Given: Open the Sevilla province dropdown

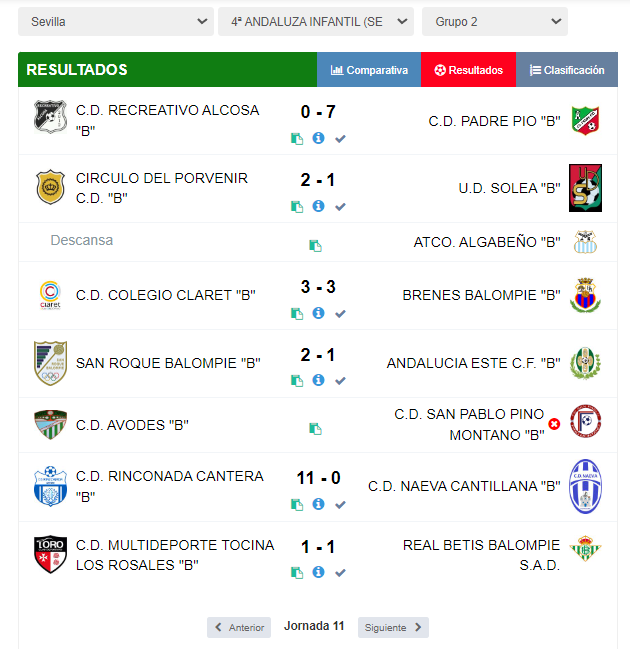Looking at the screenshot, I should [116, 22].
